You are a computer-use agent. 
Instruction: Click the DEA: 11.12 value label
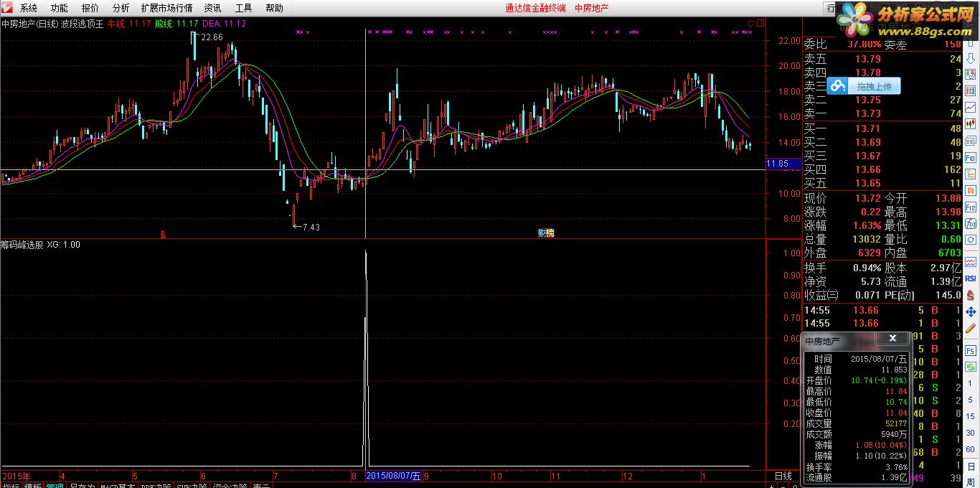223,24
